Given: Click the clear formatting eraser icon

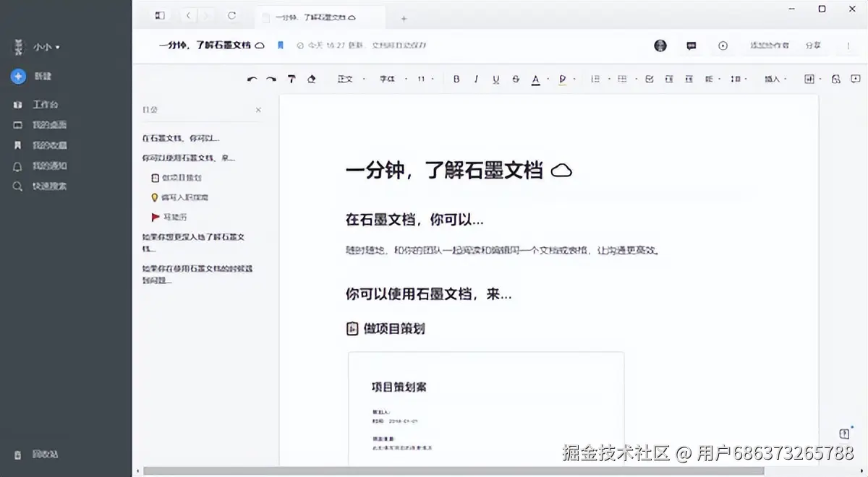Looking at the screenshot, I should click(312, 79).
